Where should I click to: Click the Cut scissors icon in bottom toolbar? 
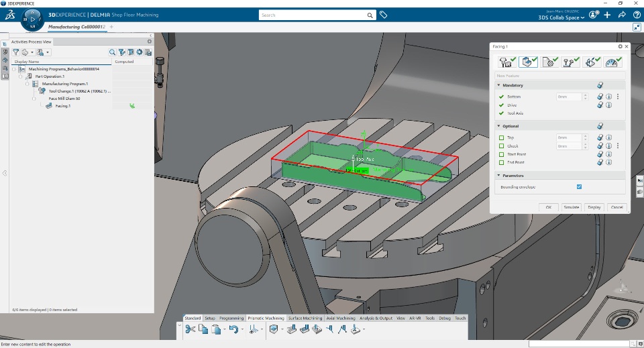pos(190,329)
